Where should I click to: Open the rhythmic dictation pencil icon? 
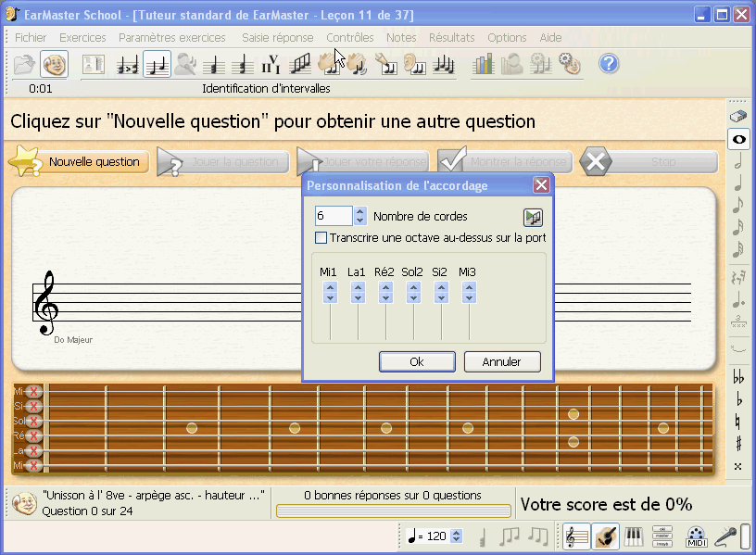click(385, 64)
